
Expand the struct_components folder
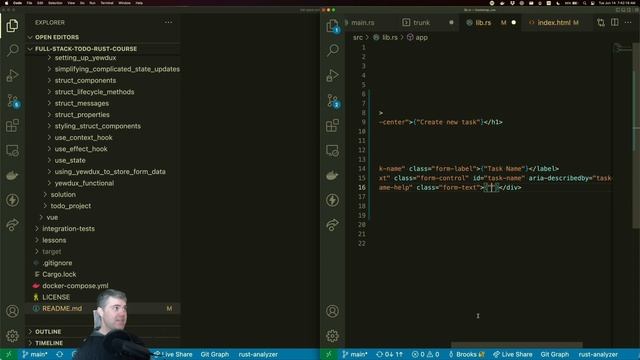coord(85,80)
